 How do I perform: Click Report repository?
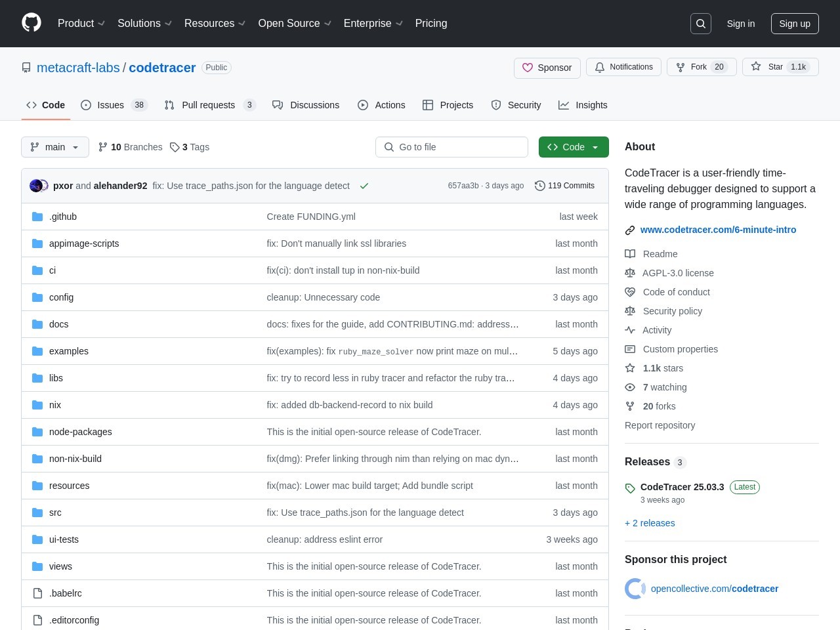(x=660, y=425)
